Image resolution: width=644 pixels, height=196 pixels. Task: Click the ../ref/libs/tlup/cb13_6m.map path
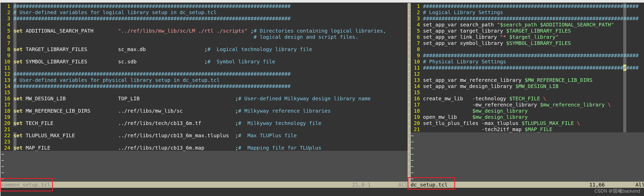click(x=161, y=148)
